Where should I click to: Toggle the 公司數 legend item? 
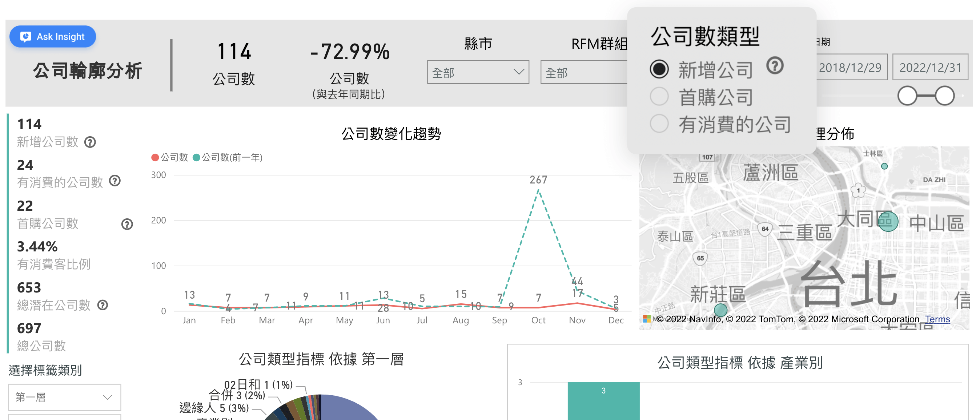click(169, 157)
